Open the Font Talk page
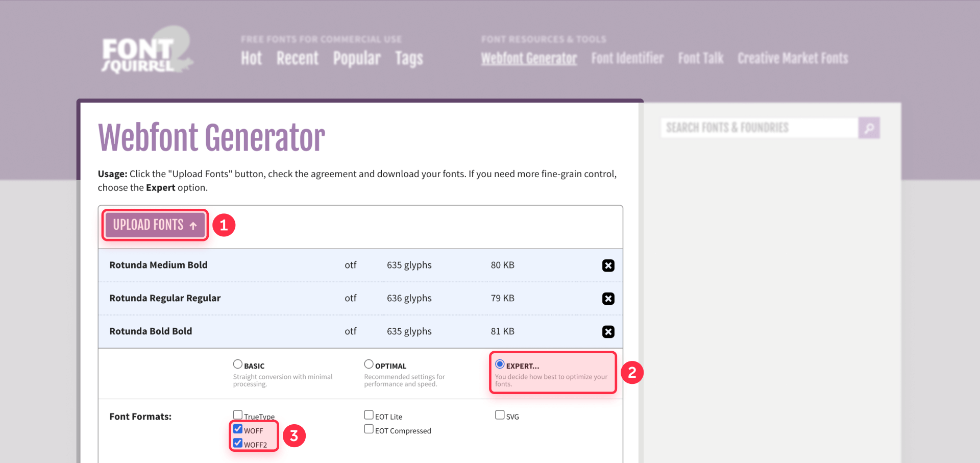This screenshot has width=980, height=463. [701, 58]
